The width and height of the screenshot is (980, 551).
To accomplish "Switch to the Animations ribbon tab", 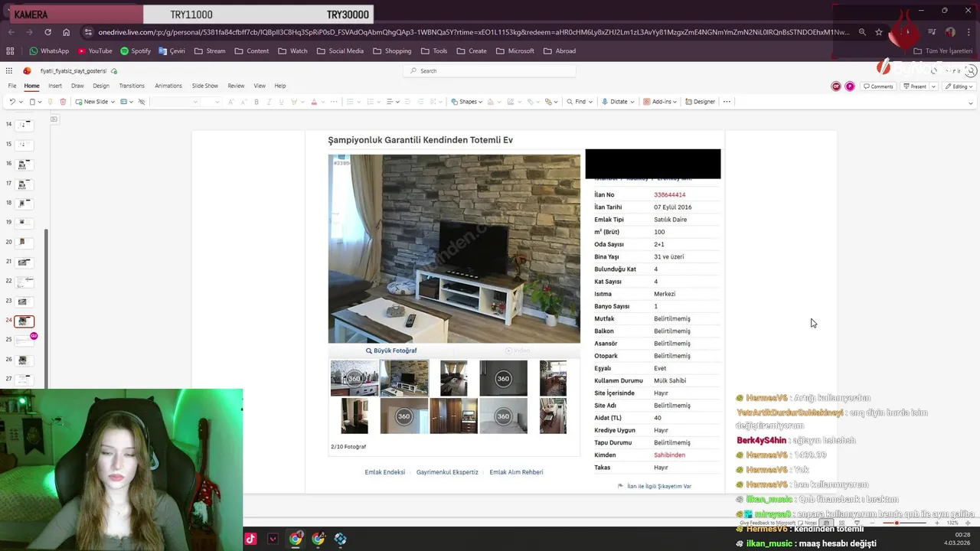I will [x=168, y=86].
